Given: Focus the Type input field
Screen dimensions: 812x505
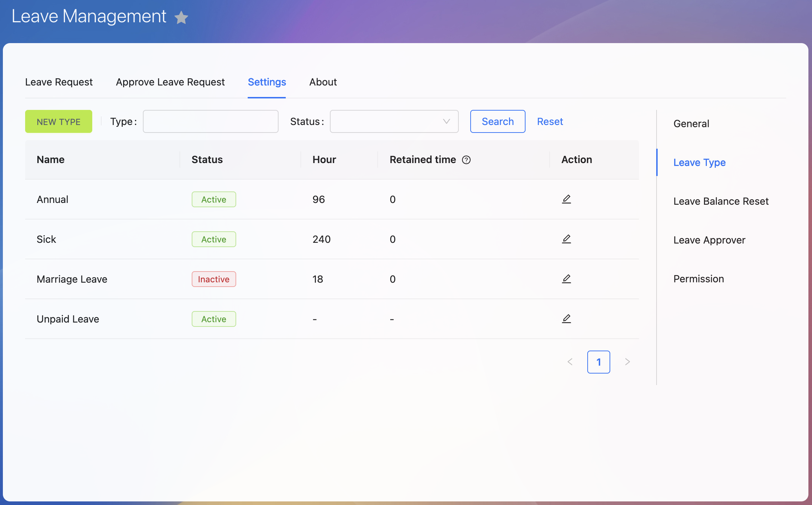Looking at the screenshot, I should coord(210,121).
